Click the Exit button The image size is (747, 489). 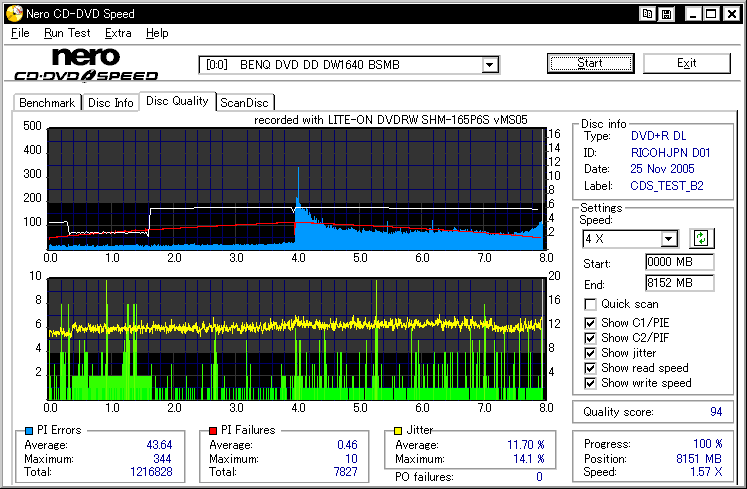pos(686,63)
